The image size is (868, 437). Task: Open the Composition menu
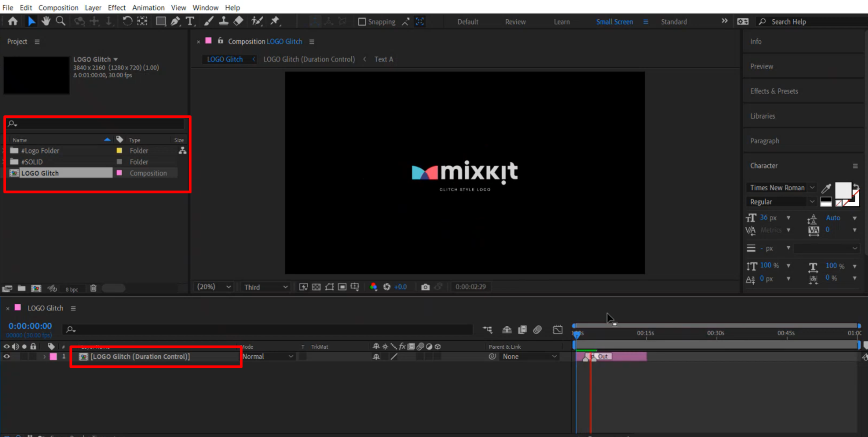(x=58, y=7)
